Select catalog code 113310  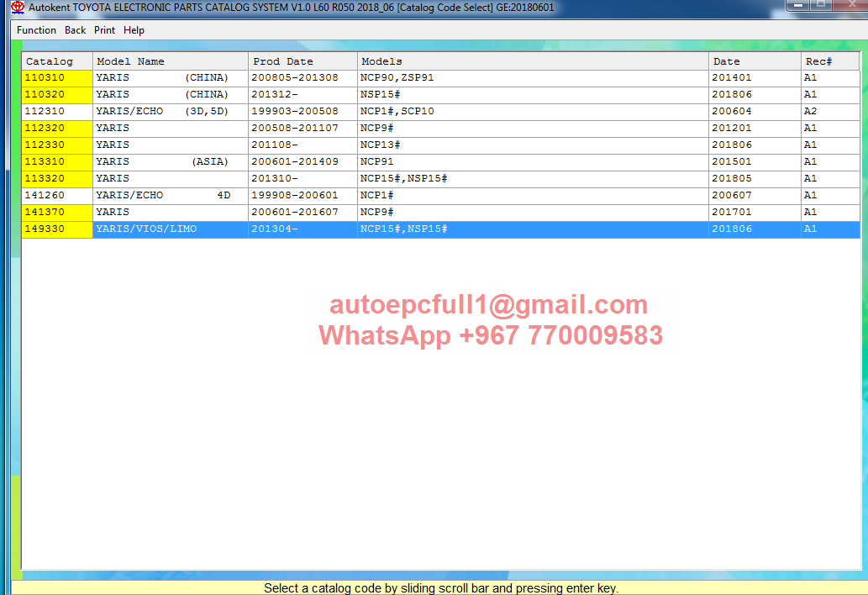[x=57, y=161]
